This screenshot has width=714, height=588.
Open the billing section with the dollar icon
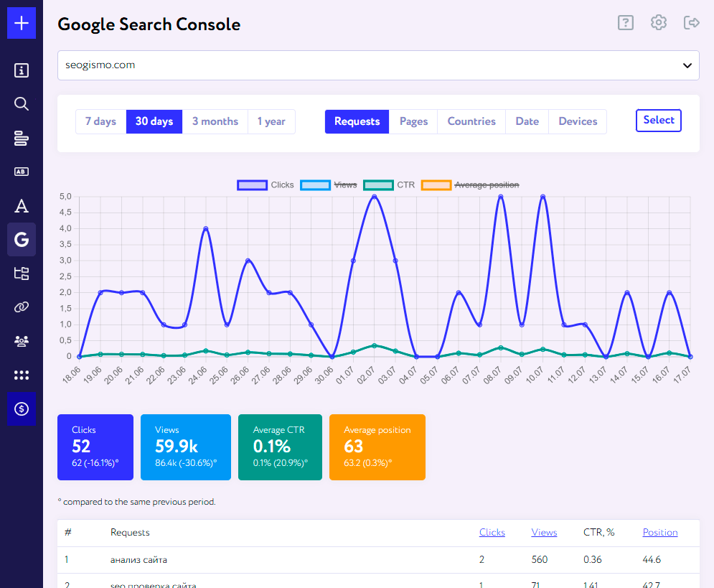pyautogui.click(x=21, y=409)
